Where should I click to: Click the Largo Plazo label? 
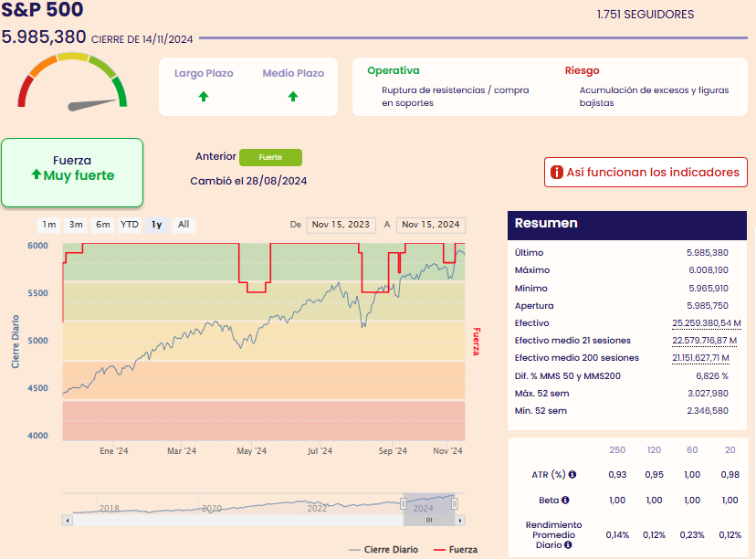coord(204,73)
